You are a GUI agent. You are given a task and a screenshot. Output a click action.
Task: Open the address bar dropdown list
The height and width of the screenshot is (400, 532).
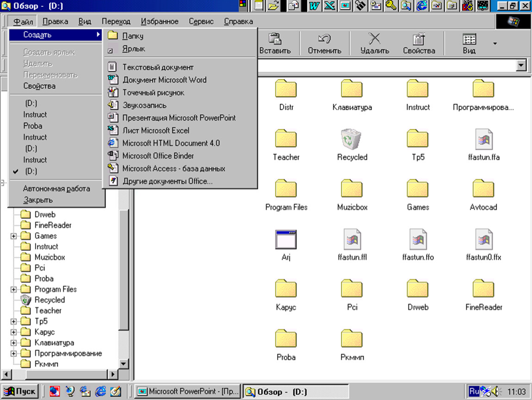[x=521, y=65]
